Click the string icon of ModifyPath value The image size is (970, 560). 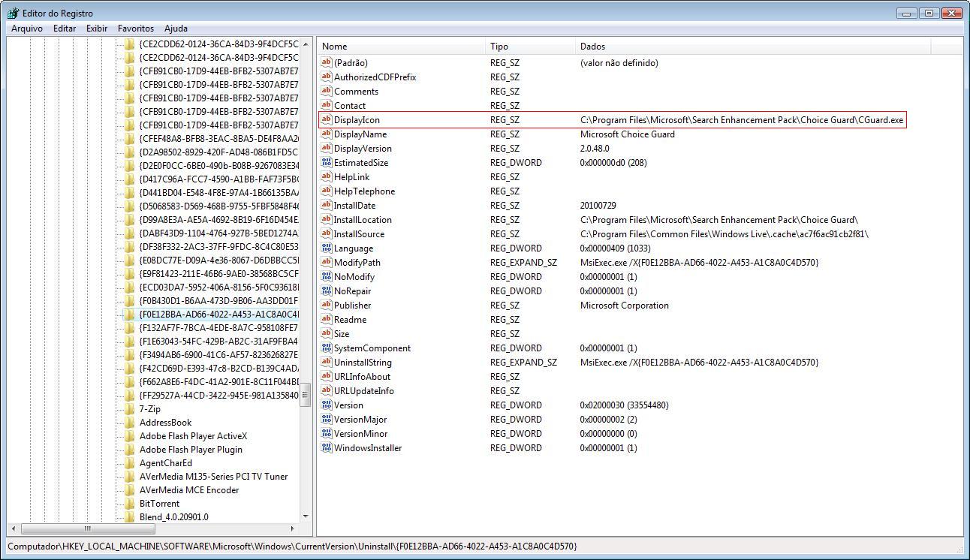coord(326,262)
